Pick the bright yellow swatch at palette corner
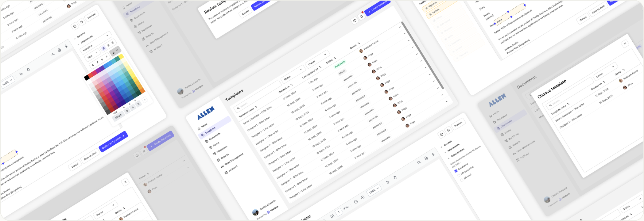 point(121,56)
